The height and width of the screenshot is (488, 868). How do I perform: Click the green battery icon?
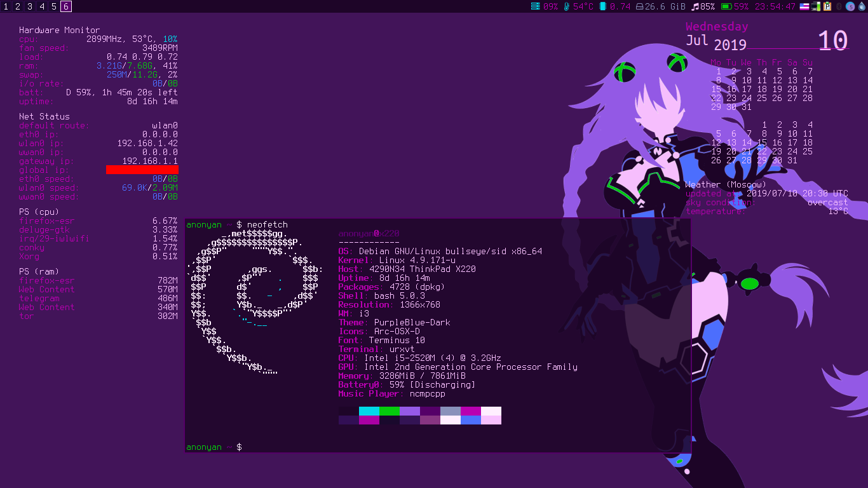726,6
